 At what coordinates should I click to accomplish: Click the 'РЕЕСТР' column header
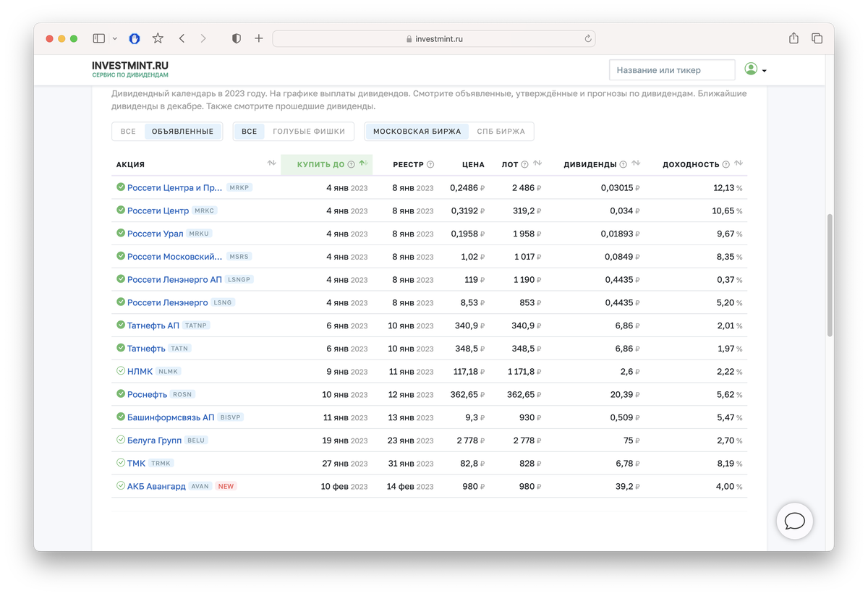[x=408, y=165]
